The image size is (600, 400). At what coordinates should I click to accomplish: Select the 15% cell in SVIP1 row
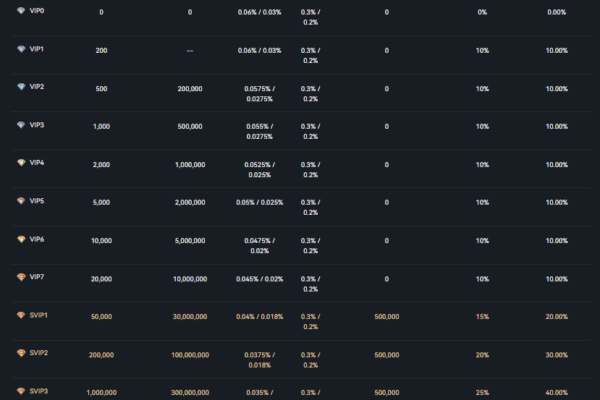(x=482, y=316)
